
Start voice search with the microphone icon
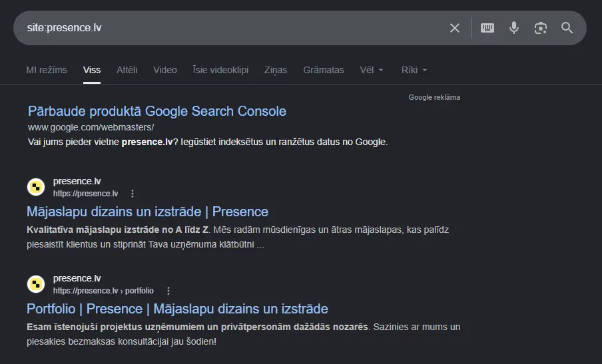coord(514,28)
